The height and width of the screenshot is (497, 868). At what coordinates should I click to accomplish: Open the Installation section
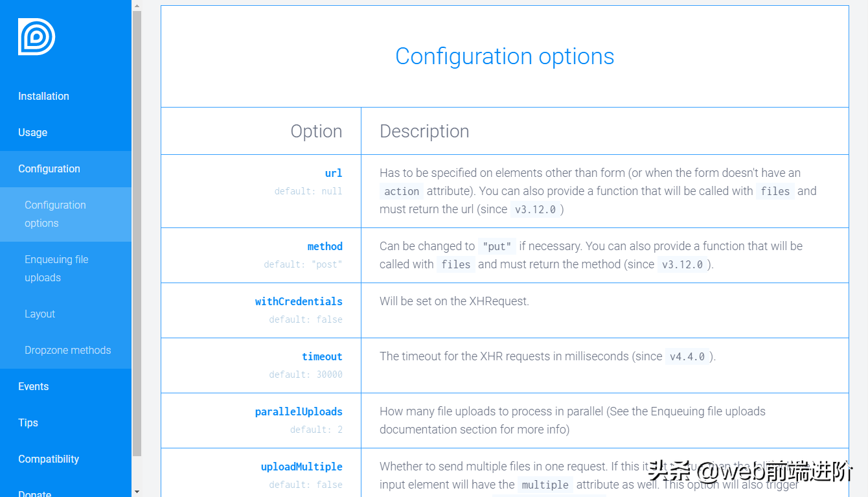(43, 96)
